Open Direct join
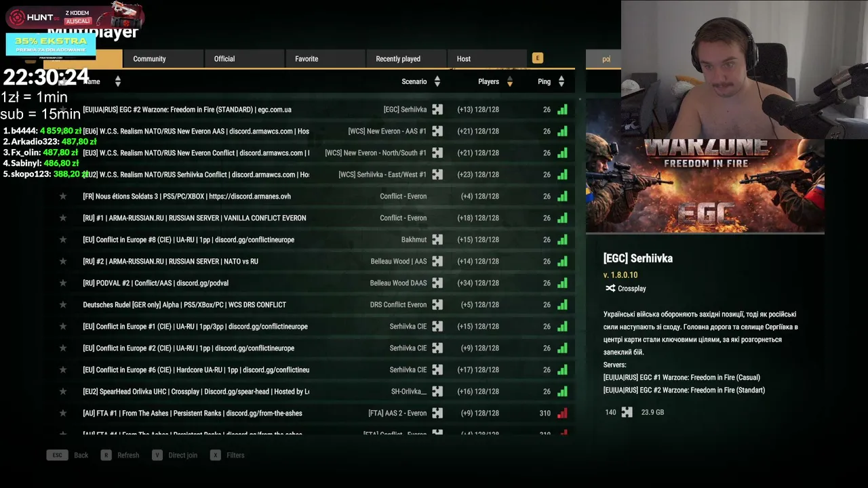This screenshot has height=488, width=868. coord(175,455)
